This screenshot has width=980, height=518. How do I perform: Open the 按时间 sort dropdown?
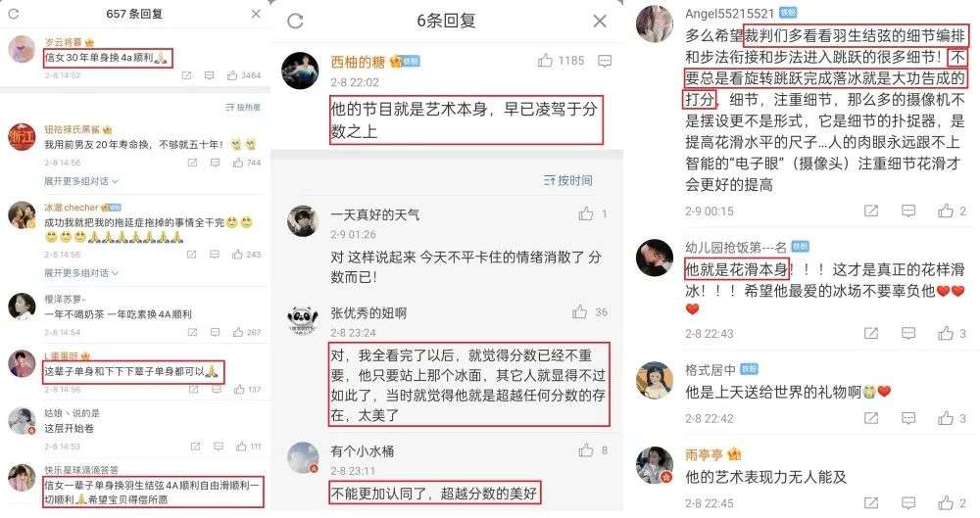(x=567, y=180)
